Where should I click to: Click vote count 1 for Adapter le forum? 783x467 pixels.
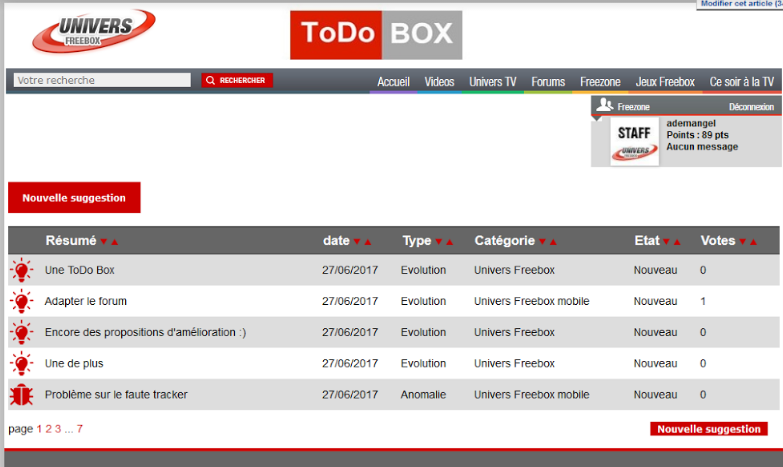703,301
